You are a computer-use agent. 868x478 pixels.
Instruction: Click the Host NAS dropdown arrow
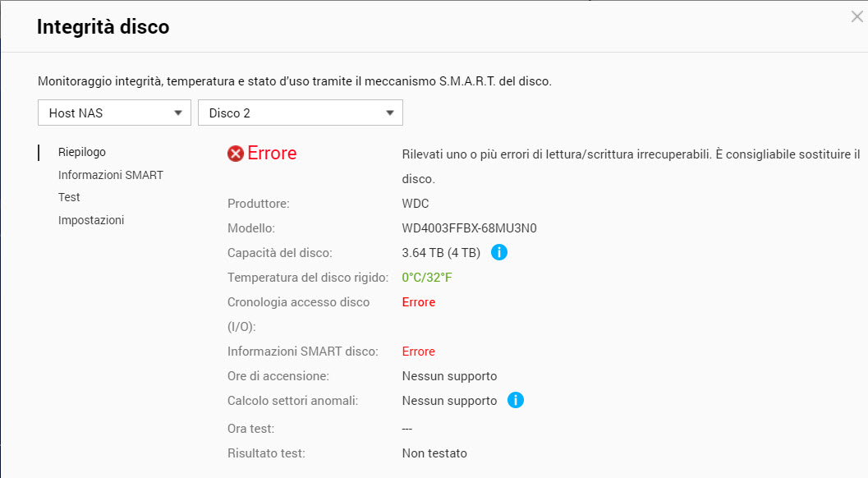point(178,113)
